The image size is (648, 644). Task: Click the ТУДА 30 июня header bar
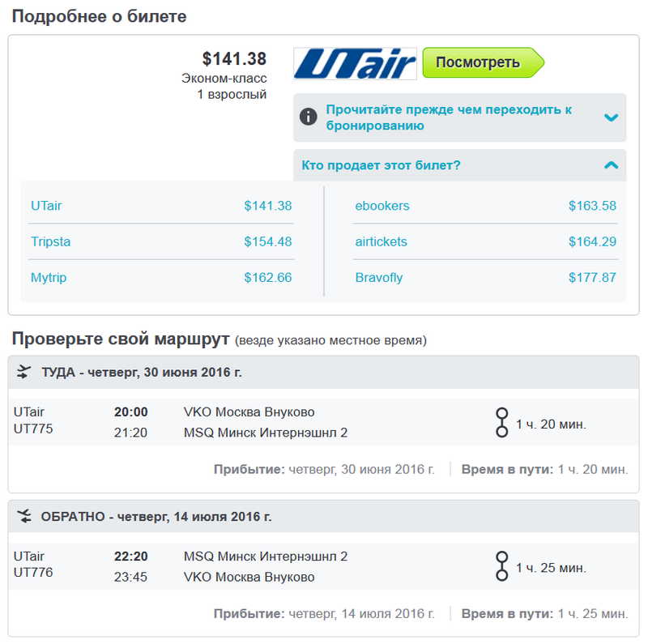coord(323,372)
